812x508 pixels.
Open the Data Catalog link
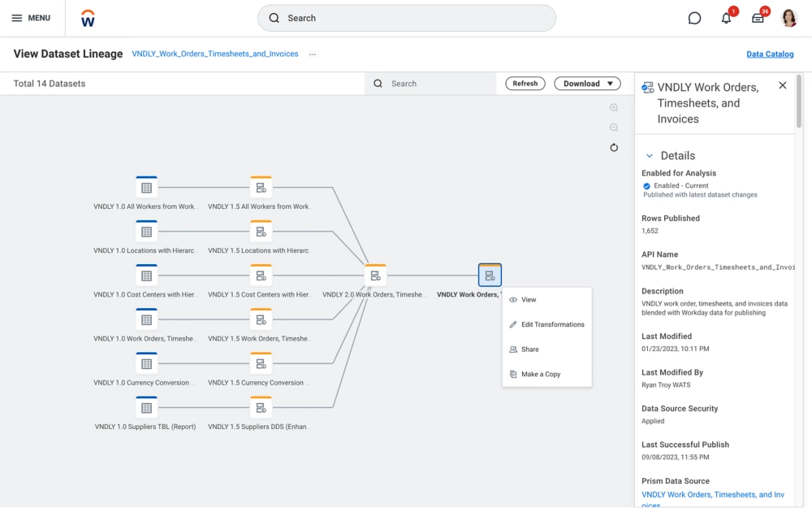click(x=770, y=54)
